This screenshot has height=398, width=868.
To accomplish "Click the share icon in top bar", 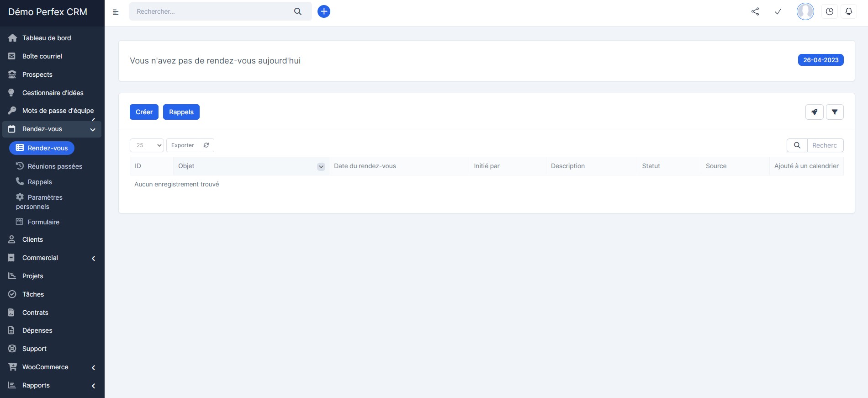I will (x=755, y=11).
